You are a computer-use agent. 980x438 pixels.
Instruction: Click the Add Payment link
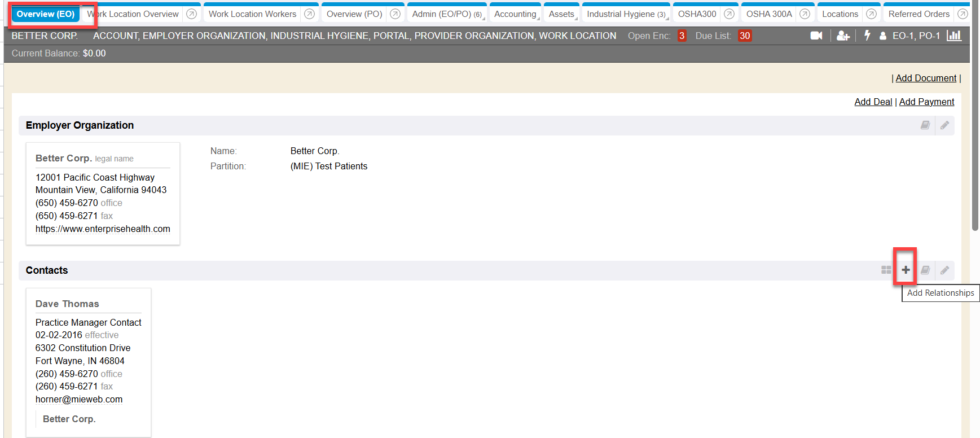point(926,102)
